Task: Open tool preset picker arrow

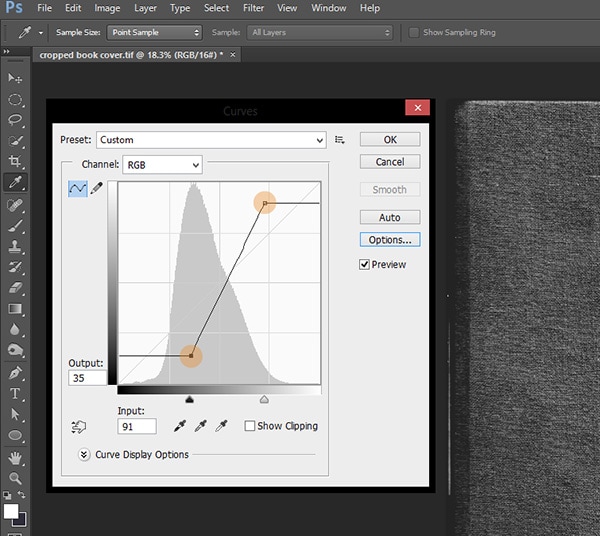Action: (41, 33)
